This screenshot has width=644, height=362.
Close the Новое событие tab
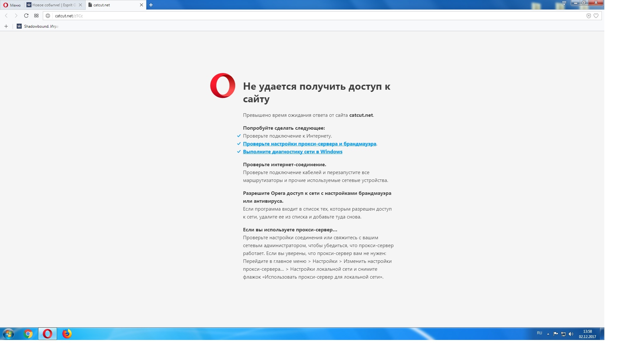coord(80,5)
